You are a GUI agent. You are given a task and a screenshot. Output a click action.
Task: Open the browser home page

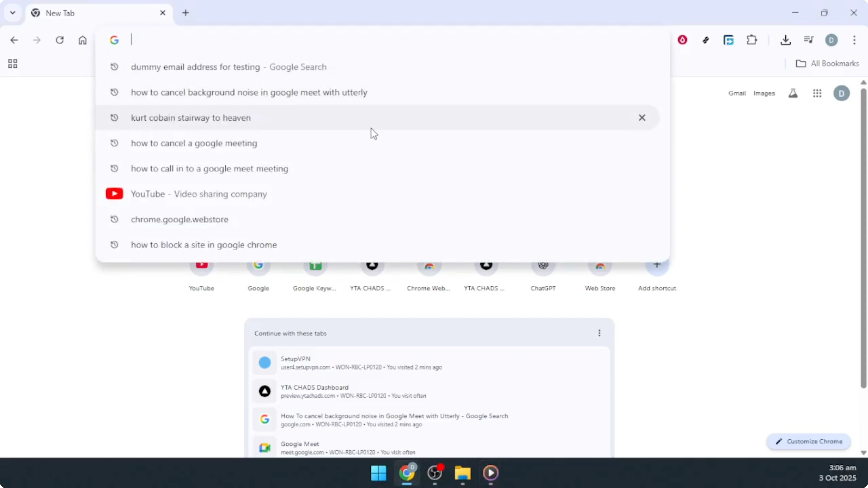tap(83, 40)
